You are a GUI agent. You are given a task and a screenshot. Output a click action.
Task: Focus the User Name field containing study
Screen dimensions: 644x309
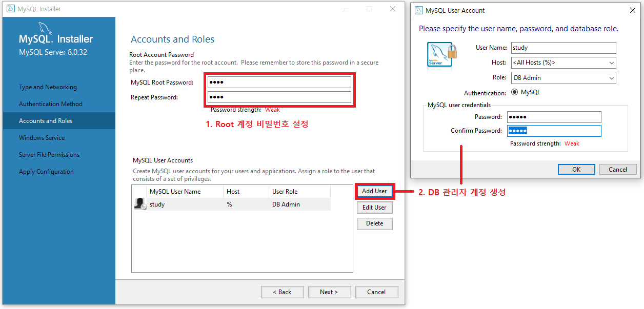pos(563,48)
